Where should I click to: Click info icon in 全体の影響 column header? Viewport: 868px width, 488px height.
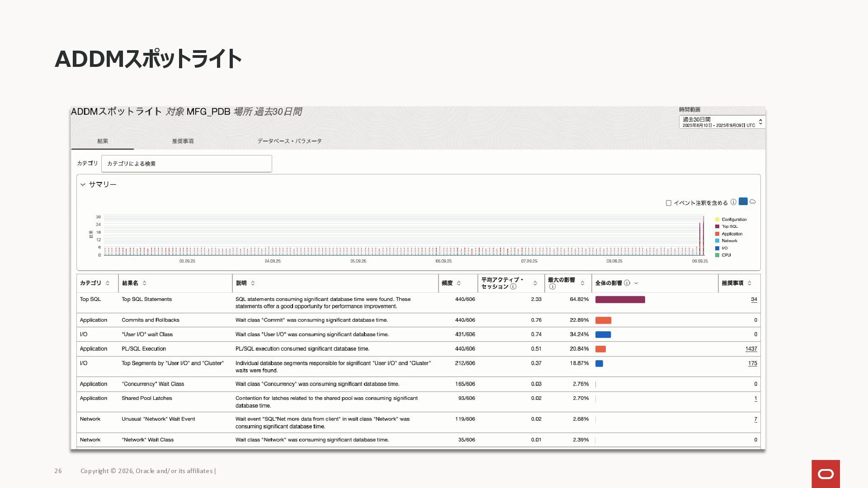coord(627,283)
